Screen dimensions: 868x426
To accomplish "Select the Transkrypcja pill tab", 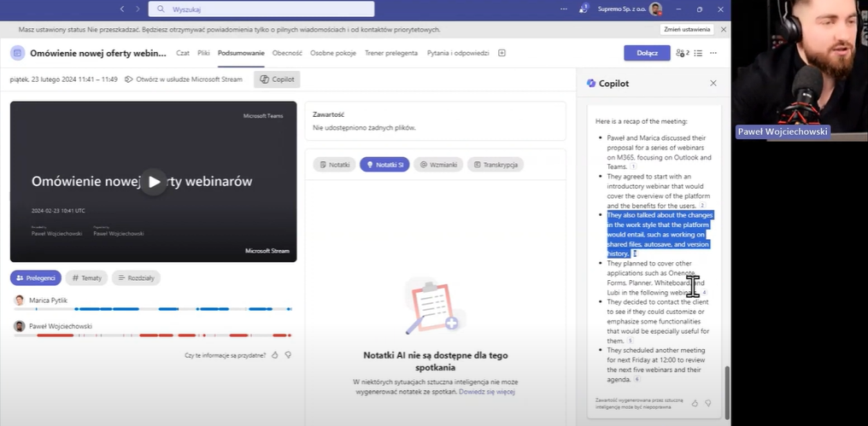I will click(496, 164).
